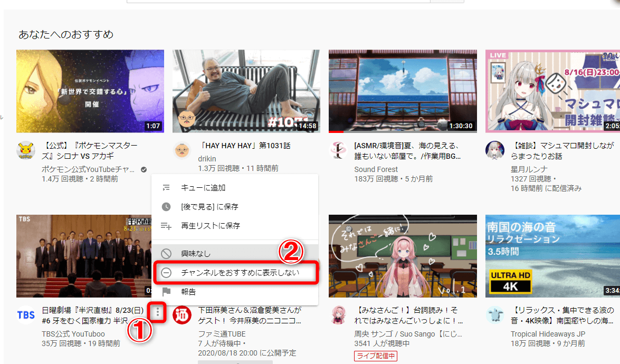Choose 報告 from the context menu
This screenshot has width=620, height=364.
[x=235, y=292]
